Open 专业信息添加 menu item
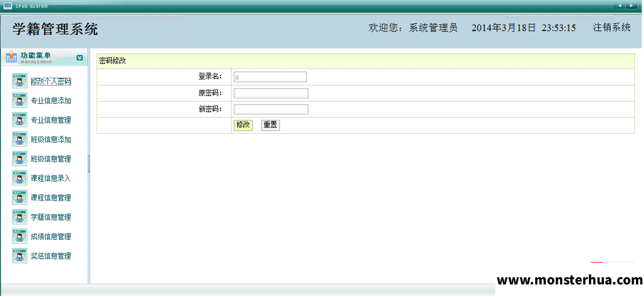The width and height of the screenshot is (644, 297). (51, 101)
